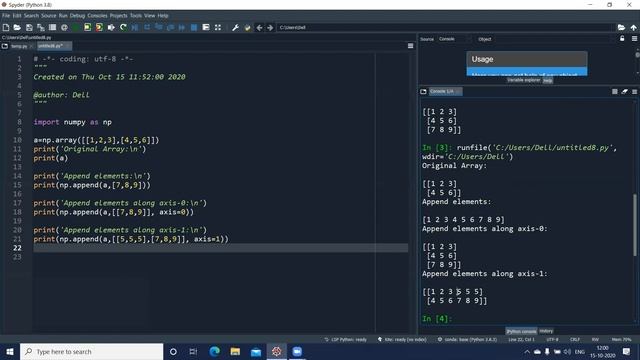Maximize the current pane icon
Image resolution: width=640 pixels, height=360 pixels.
click(218, 27)
